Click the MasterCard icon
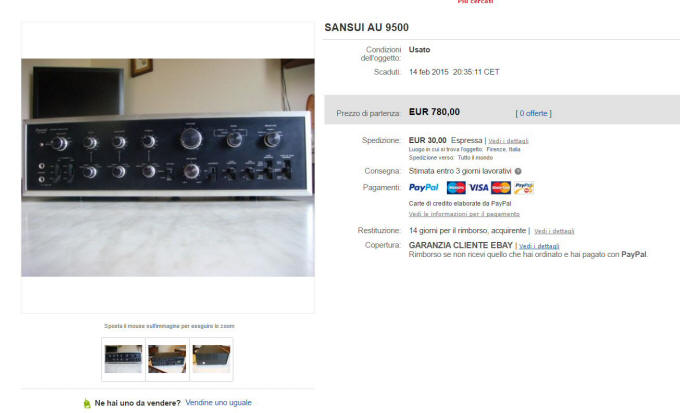This screenshot has width=680, height=413. (501, 187)
